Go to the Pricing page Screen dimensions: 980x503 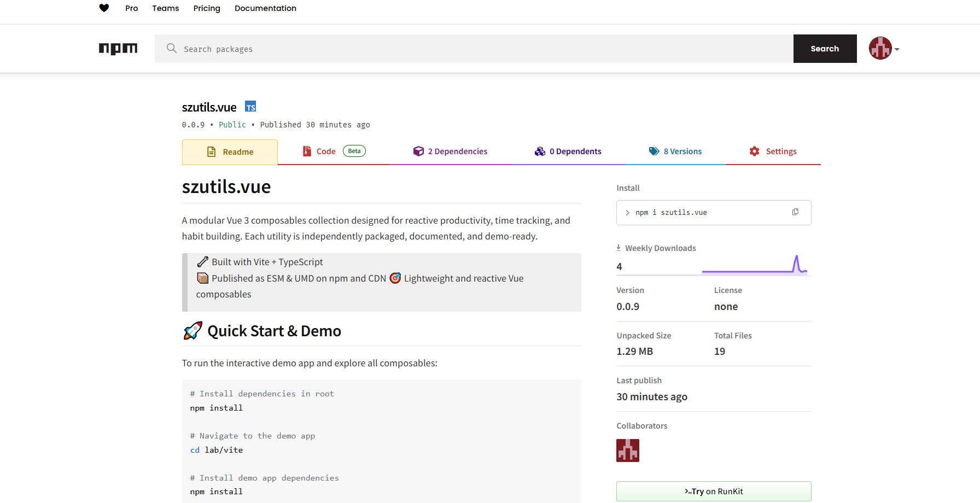coord(207,8)
